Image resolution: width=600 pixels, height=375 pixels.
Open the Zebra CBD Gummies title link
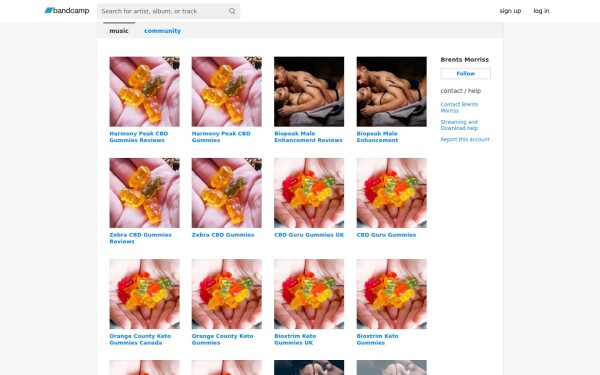click(223, 235)
